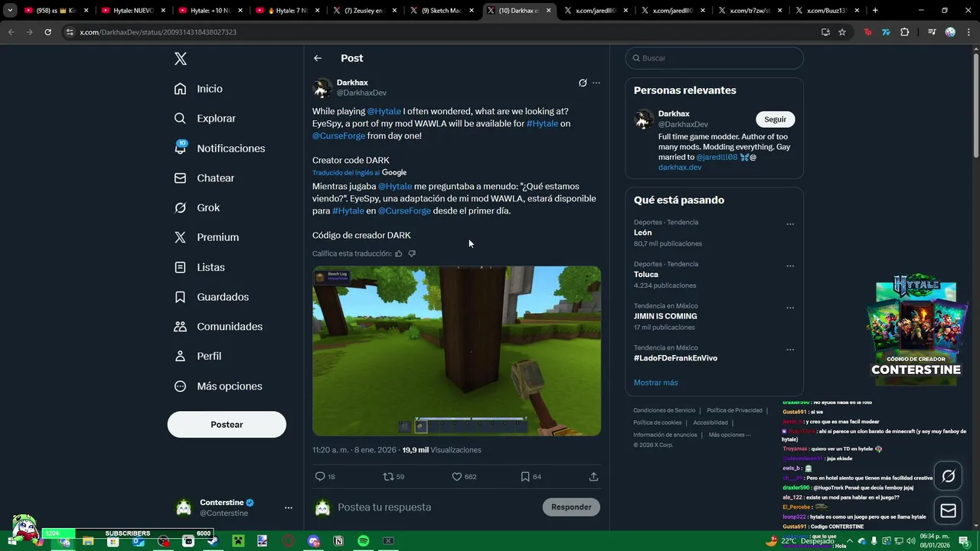Image resolution: width=980 pixels, height=551 pixels.
Task: Rate the translation thumbs up
Action: [x=398, y=253]
